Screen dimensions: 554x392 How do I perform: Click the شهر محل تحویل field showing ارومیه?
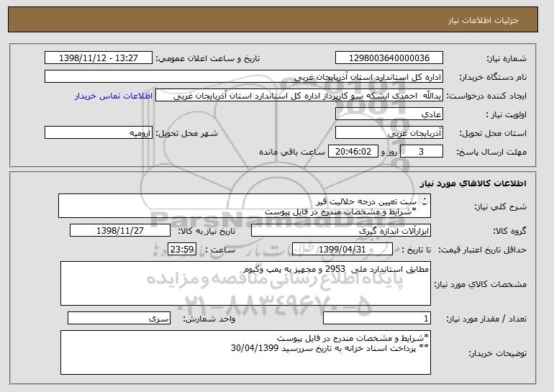(99, 133)
